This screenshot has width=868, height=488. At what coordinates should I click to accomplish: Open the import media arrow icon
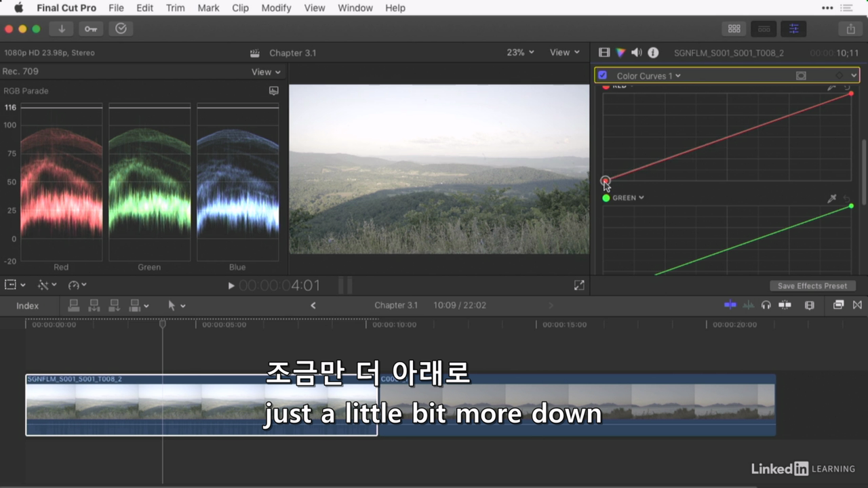coord(61,29)
